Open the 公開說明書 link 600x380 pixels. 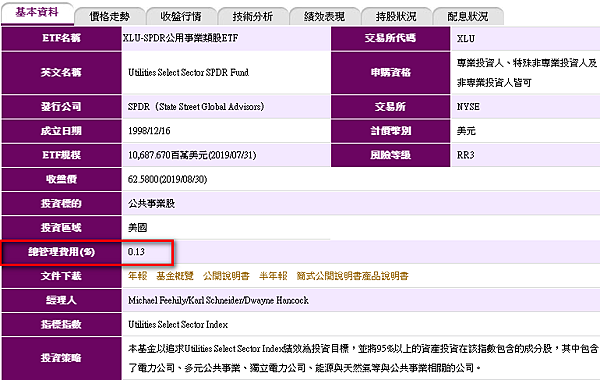coord(226,276)
